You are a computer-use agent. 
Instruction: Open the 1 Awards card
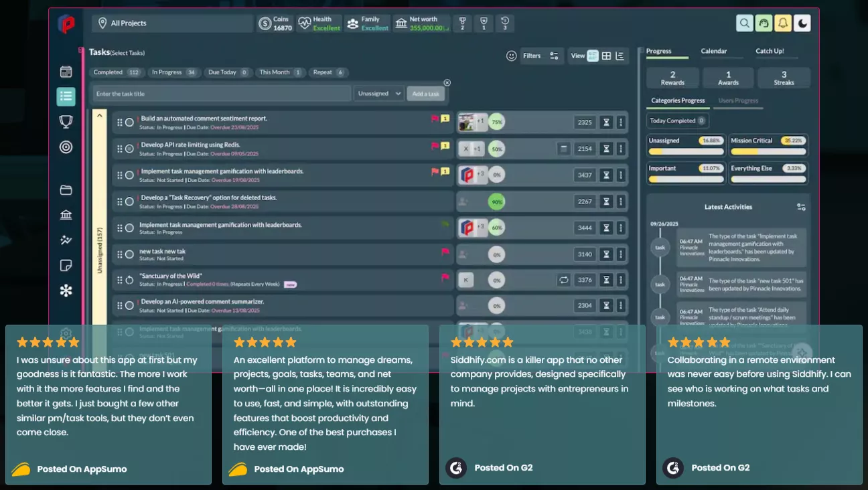(x=728, y=78)
